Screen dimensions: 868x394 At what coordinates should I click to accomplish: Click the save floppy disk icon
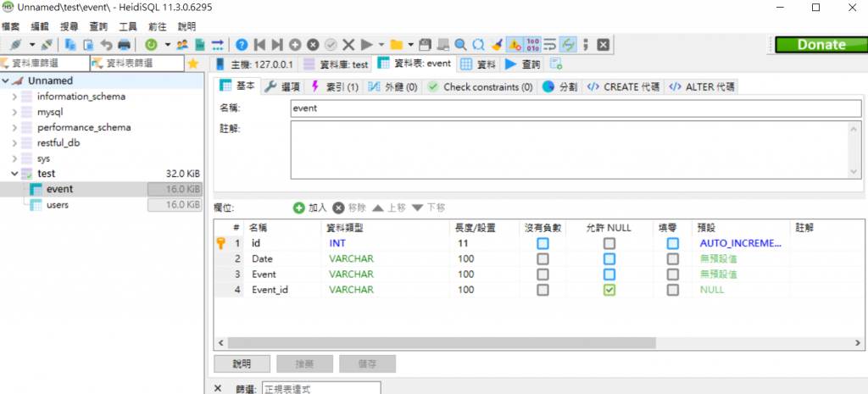coord(426,44)
